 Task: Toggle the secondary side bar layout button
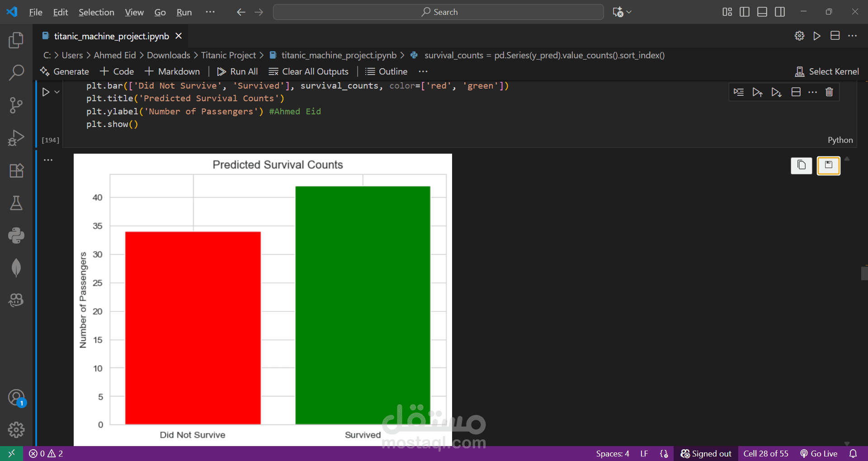tap(780, 12)
